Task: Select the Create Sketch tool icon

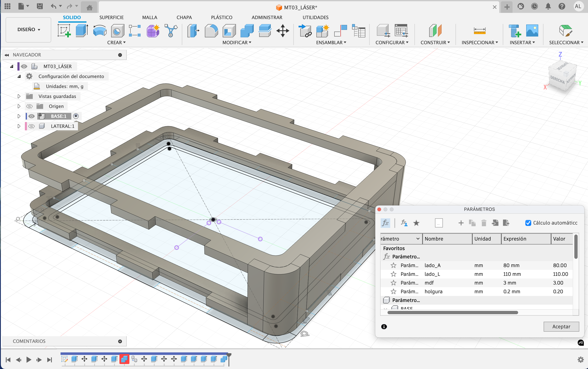Action: 64,31
